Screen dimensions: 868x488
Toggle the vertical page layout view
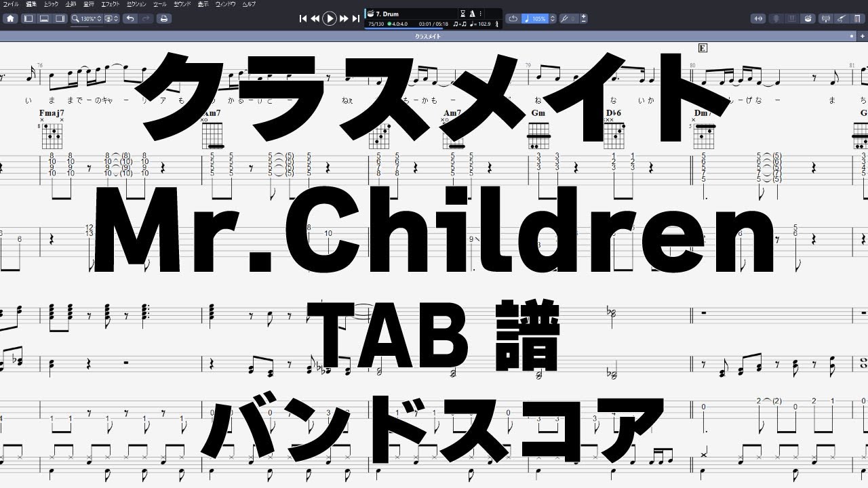point(30,18)
